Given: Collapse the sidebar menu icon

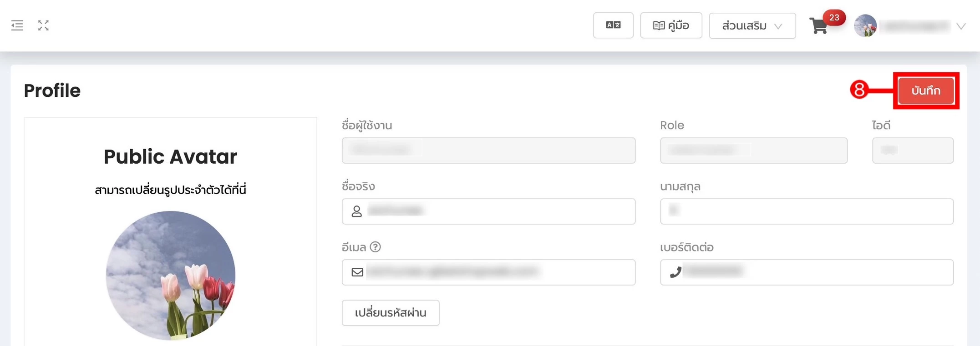Looking at the screenshot, I should click(x=17, y=25).
